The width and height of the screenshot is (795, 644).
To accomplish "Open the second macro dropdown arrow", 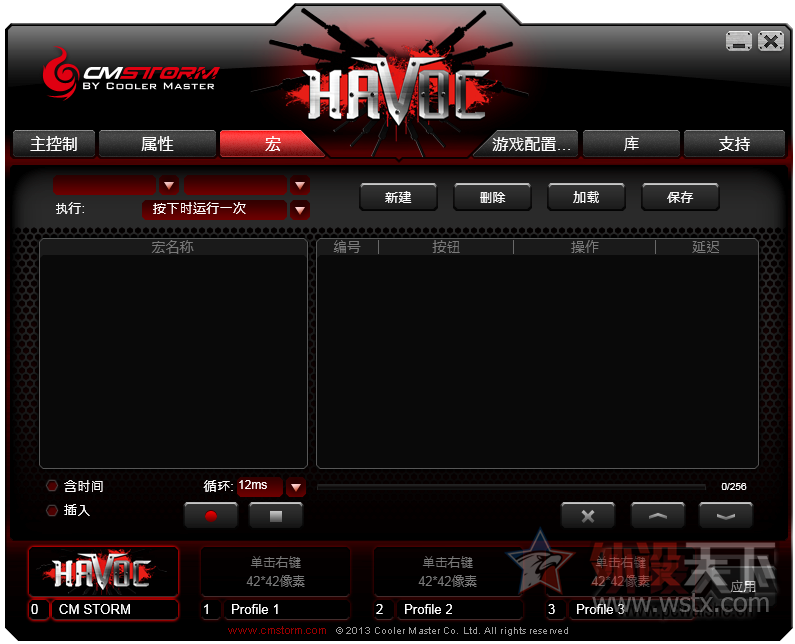I will 300,185.
